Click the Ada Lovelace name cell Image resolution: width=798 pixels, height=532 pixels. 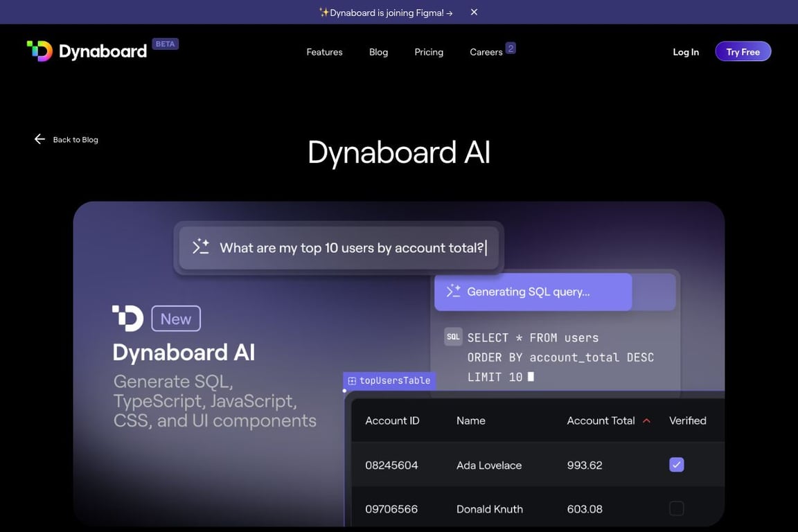(x=489, y=465)
